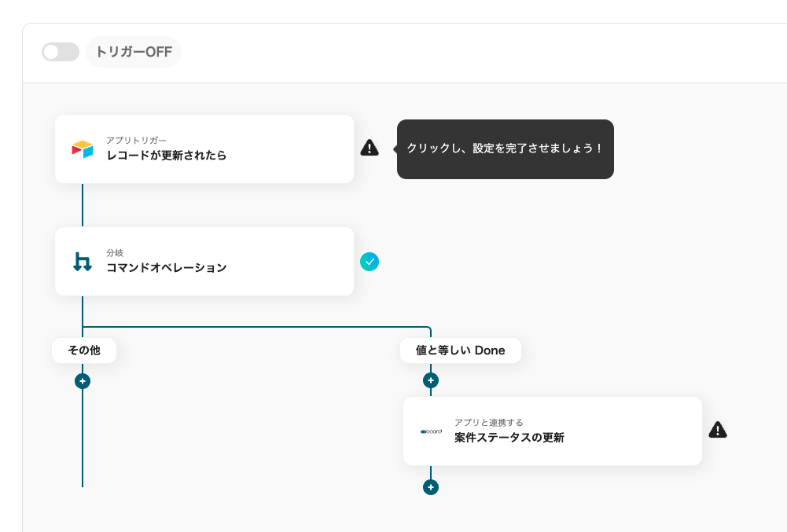Click the 分岐 caption text
Image resolution: width=787 pixels, height=532 pixels.
coord(115,253)
